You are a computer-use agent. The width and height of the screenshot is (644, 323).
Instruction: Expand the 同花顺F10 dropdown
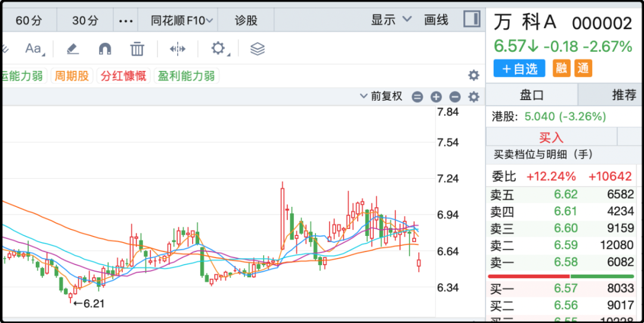(181, 20)
